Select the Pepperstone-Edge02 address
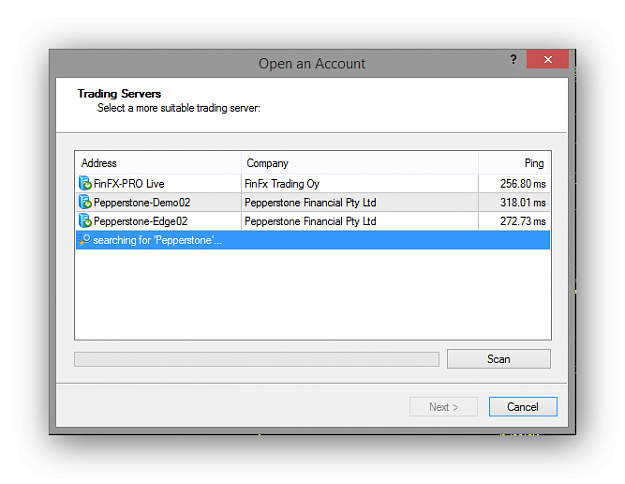This screenshot has height=484, width=625. coord(140,221)
